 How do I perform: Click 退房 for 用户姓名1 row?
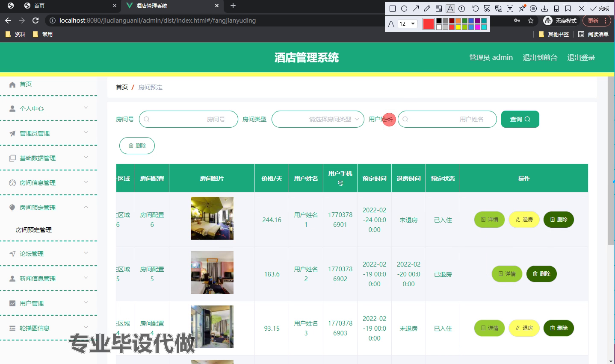click(x=524, y=220)
